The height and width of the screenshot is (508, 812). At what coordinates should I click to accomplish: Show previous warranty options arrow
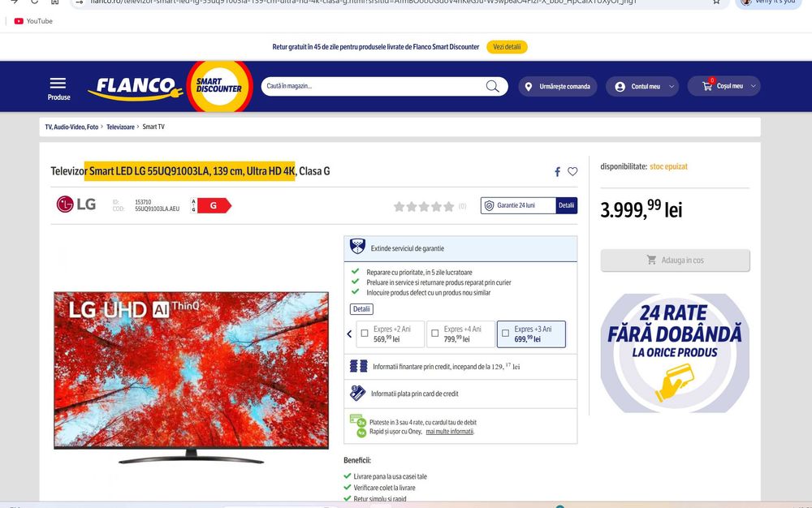[x=349, y=334]
